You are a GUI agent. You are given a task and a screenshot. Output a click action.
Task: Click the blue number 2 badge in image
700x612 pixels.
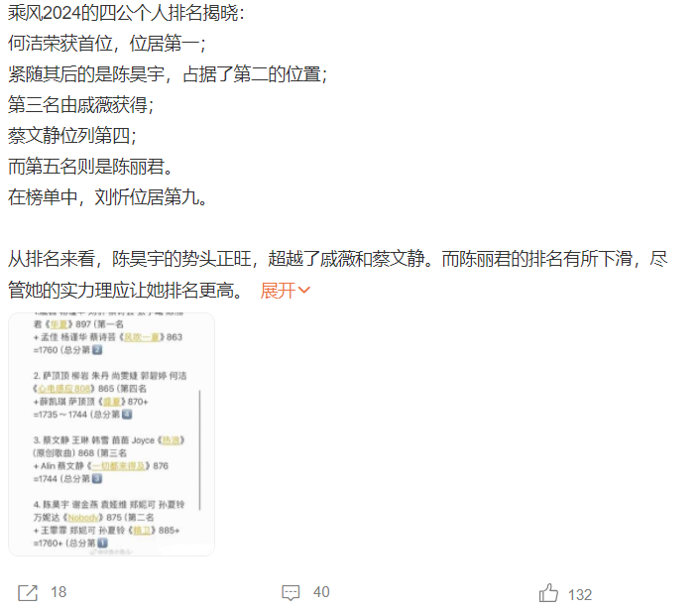click(97, 350)
